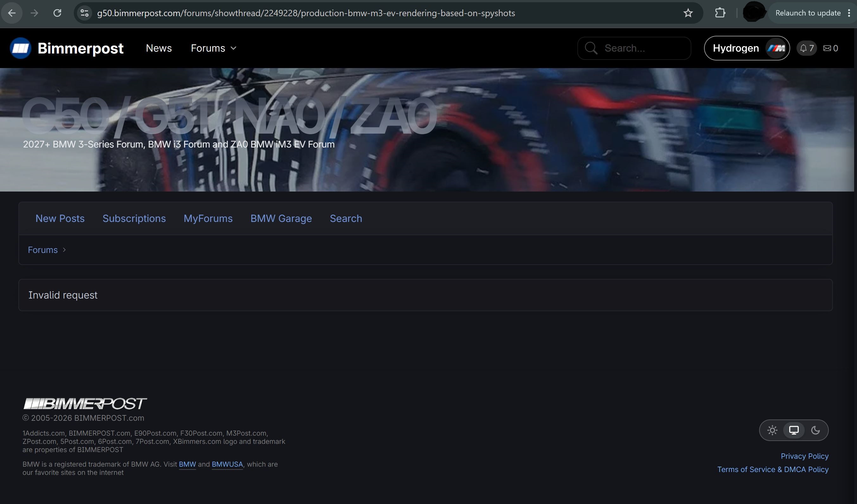Click the BIMMERPOST footer logo
Screen dimensions: 857x504
click(x=85, y=404)
